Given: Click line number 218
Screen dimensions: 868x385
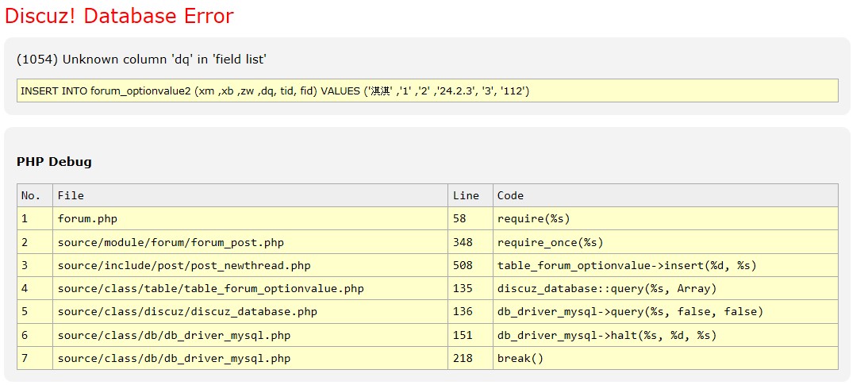Looking at the screenshot, I should 470,359.
